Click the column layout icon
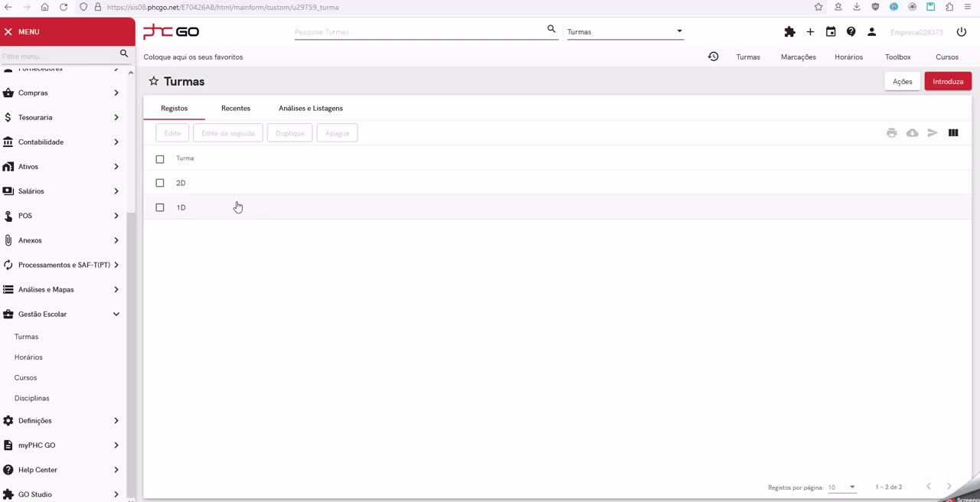The width and height of the screenshot is (980, 502). [x=953, y=133]
